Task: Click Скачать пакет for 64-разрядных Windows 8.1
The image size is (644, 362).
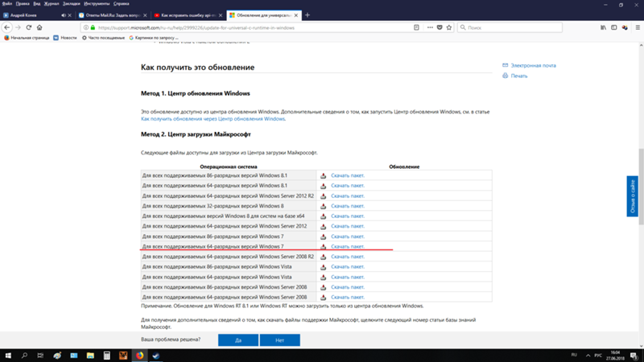Action: 348,186
